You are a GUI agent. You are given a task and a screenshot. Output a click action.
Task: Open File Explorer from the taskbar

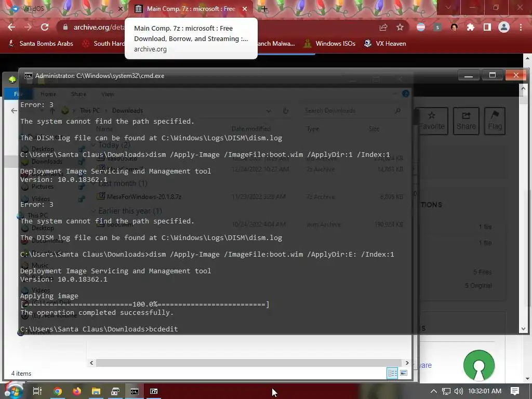click(x=96, y=391)
